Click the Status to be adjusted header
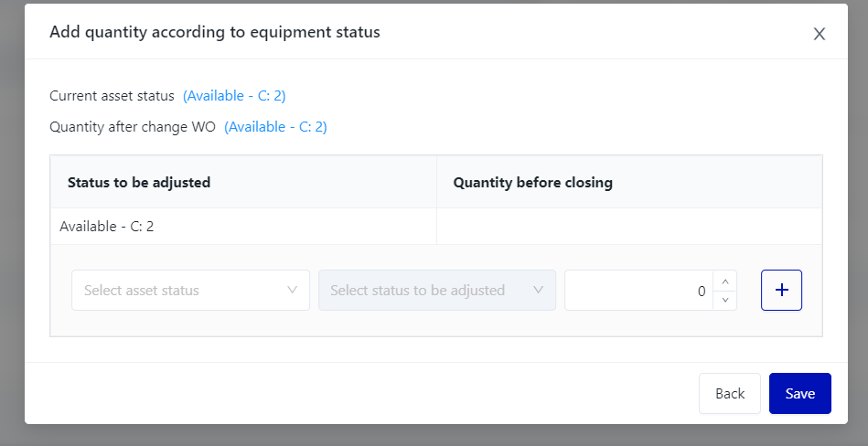 (x=139, y=182)
